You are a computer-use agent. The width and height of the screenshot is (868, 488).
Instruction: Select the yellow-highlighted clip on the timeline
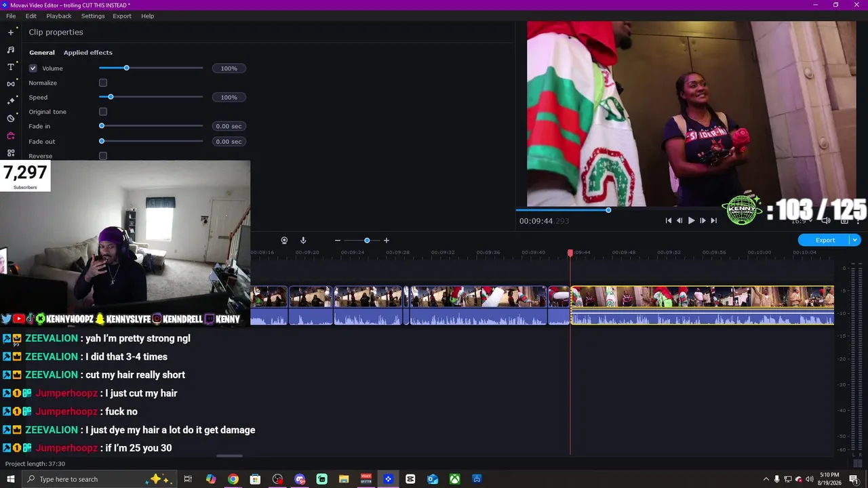tap(703, 305)
